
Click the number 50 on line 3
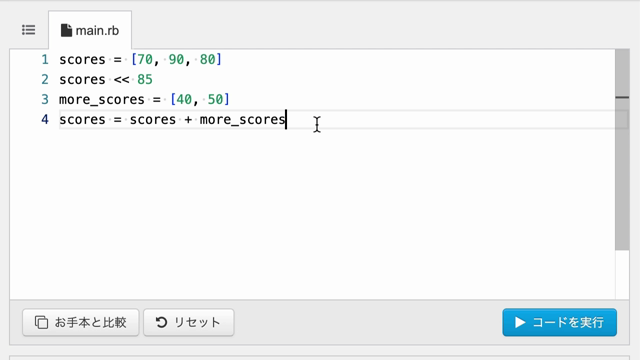[x=216, y=100]
